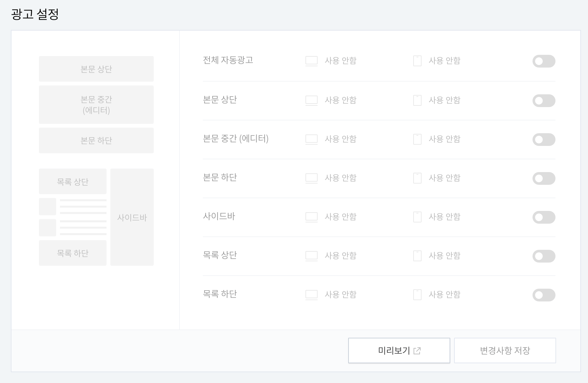Click the desktop icon in 본문 하단 row
Image resolution: width=588 pixels, height=383 pixels.
pyautogui.click(x=311, y=177)
